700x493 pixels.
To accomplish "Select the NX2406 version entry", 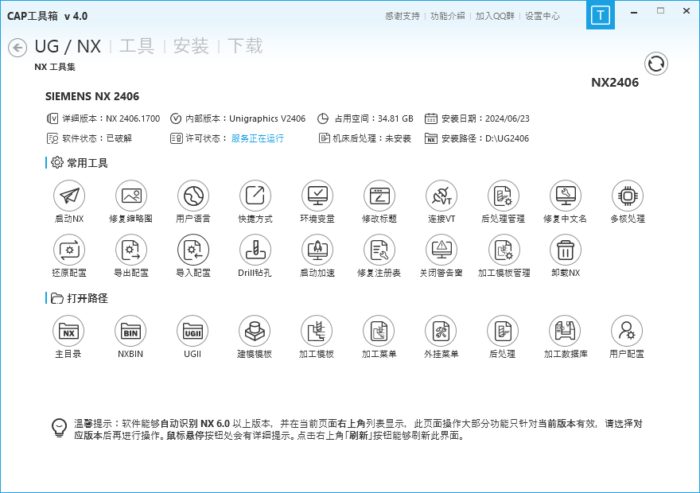I will tap(615, 83).
